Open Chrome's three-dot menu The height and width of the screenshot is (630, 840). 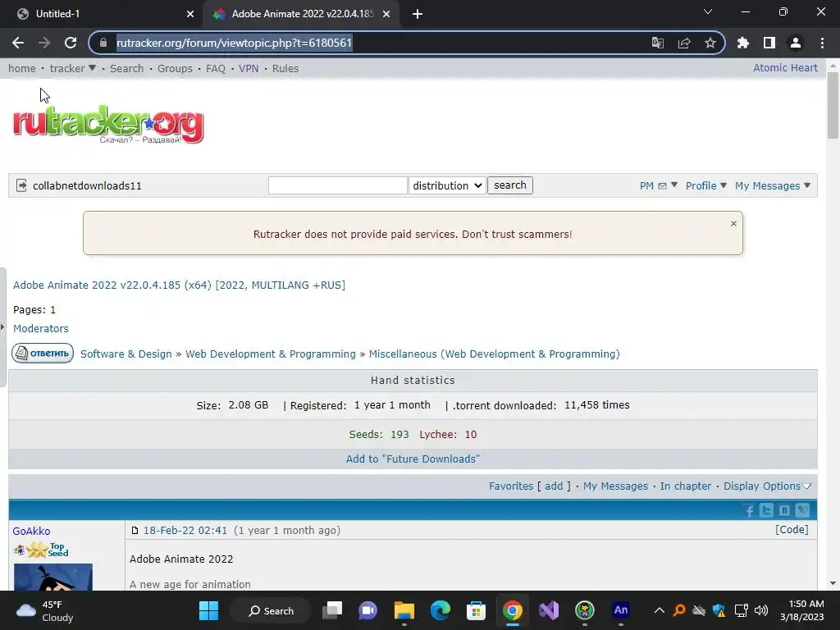[x=822, y=43]
